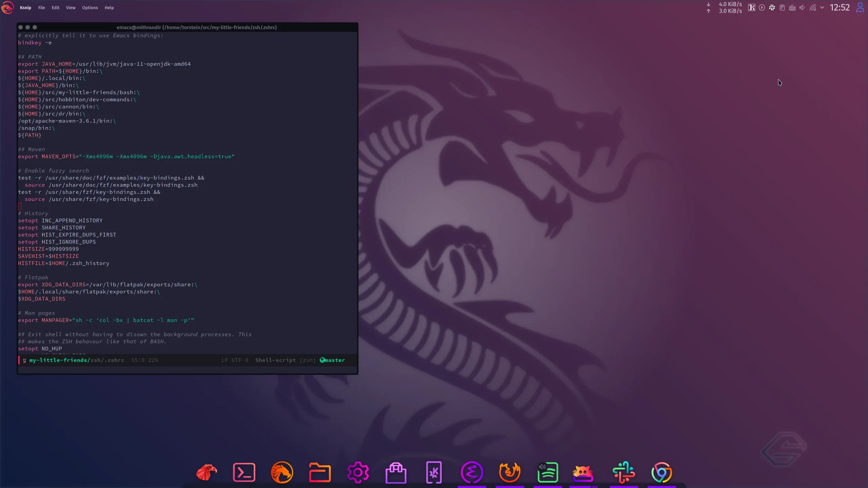Open Spotify in the dock
Image resolution: width=868 pixels, height=488 pixels.
click(548, 472)
